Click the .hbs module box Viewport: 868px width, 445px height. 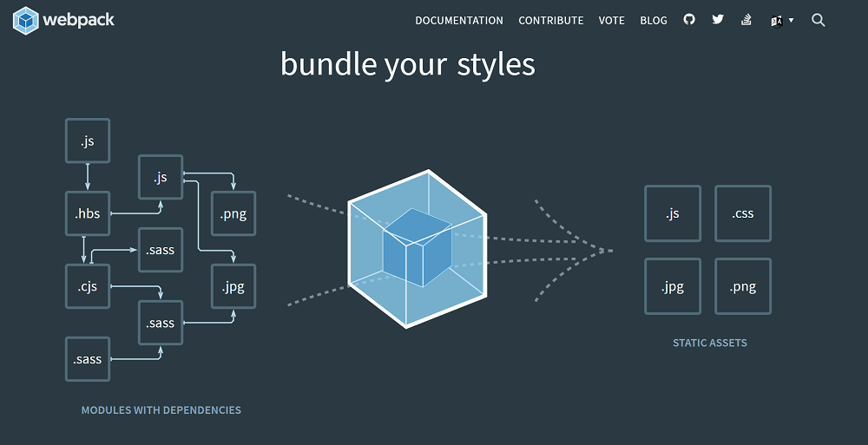pyautogui.click(x=88, y=213)
